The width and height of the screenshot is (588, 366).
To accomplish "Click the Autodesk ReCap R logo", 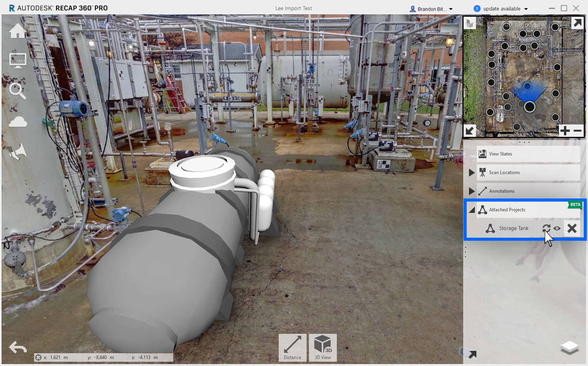I will [x=12, y=8].
